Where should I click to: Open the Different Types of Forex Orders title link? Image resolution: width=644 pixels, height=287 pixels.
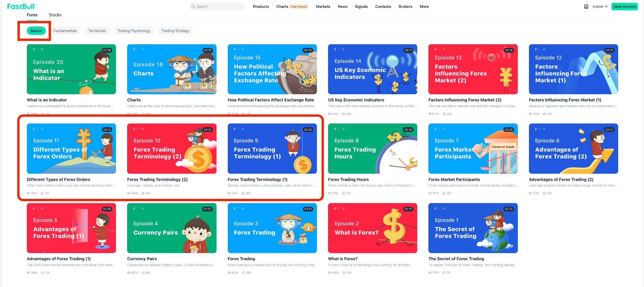(58, 180)
